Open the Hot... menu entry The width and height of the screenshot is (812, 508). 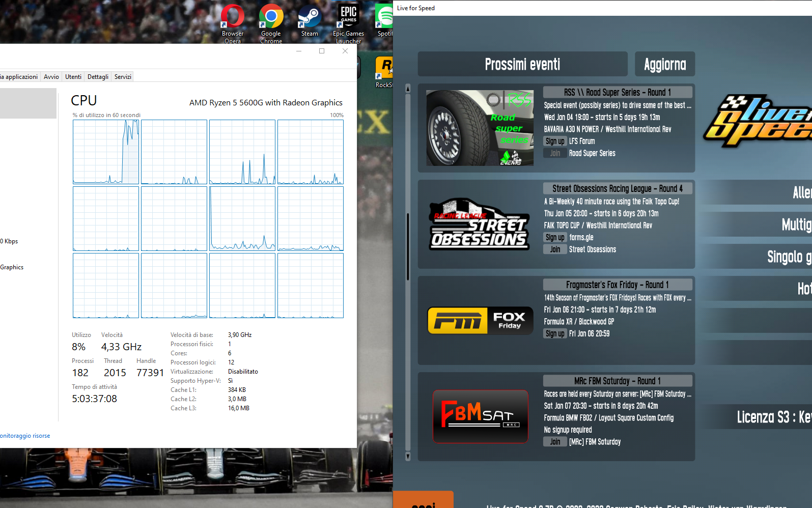755,289
